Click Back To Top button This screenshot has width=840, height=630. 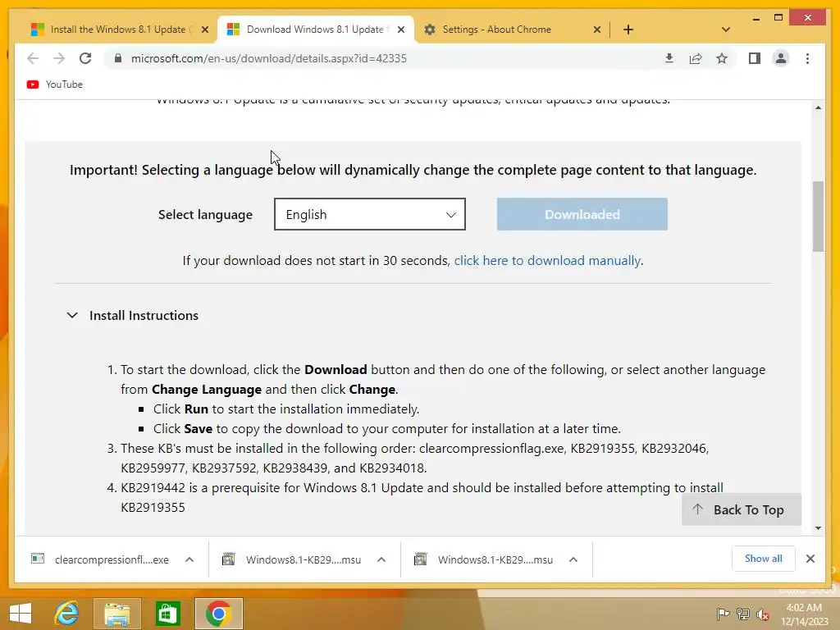(x=742, y=509)
